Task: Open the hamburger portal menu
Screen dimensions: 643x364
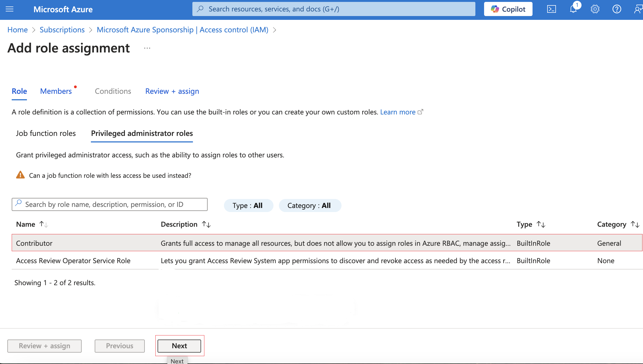Action: click(x=10, y=9)
